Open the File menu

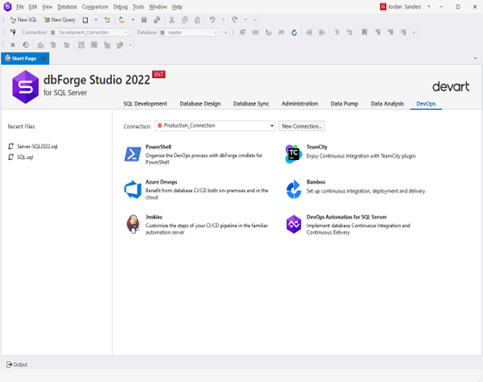coord(20,7)
